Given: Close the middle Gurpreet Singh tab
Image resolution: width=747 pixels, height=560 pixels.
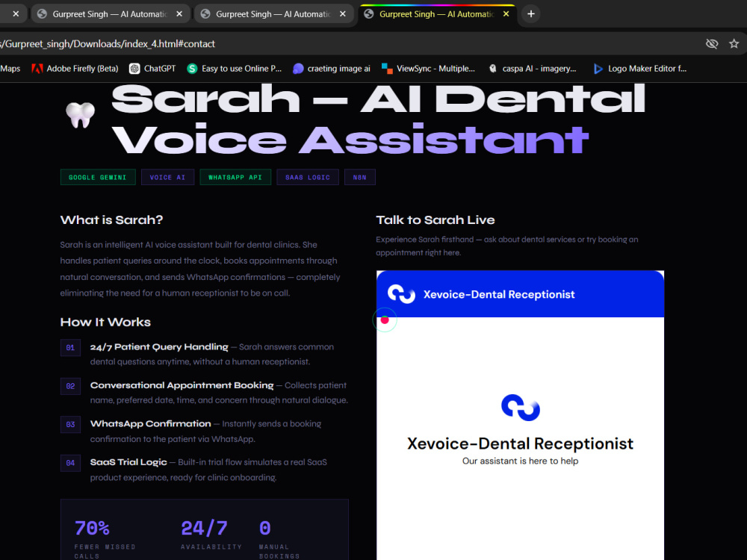Looking at the screenshot, I should click(x=343, y=13).
